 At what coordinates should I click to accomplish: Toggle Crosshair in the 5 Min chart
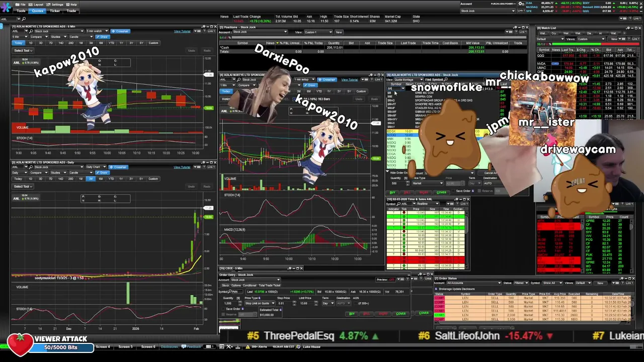(x=120, y=31)
